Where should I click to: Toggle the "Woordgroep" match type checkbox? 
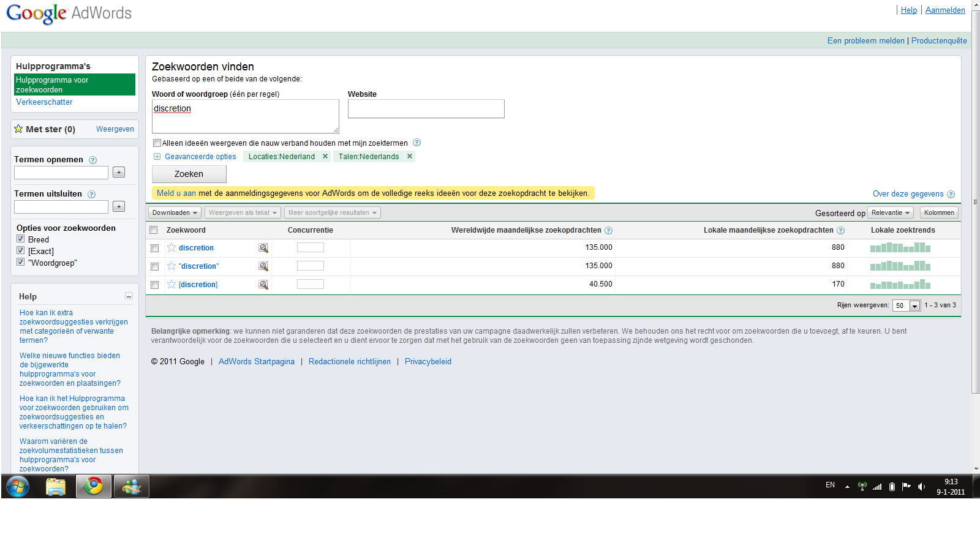(x=20, y=262)
